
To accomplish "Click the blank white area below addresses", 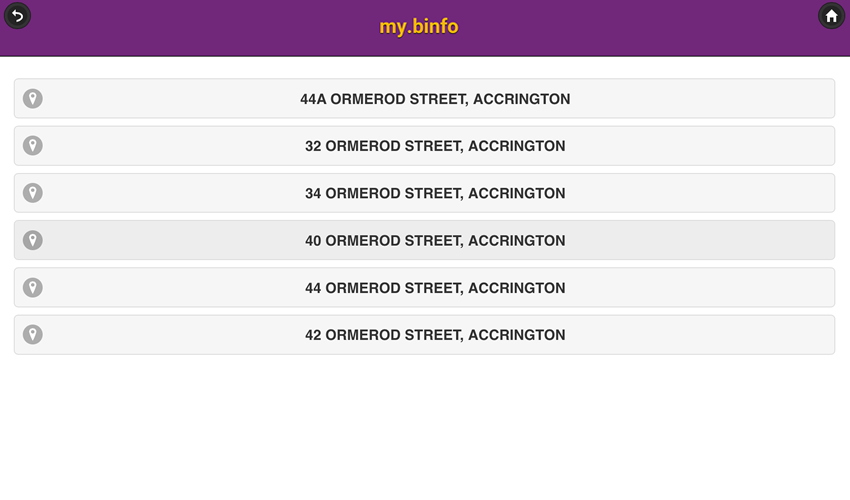I will pyautogui.click(x=425, y=428).
